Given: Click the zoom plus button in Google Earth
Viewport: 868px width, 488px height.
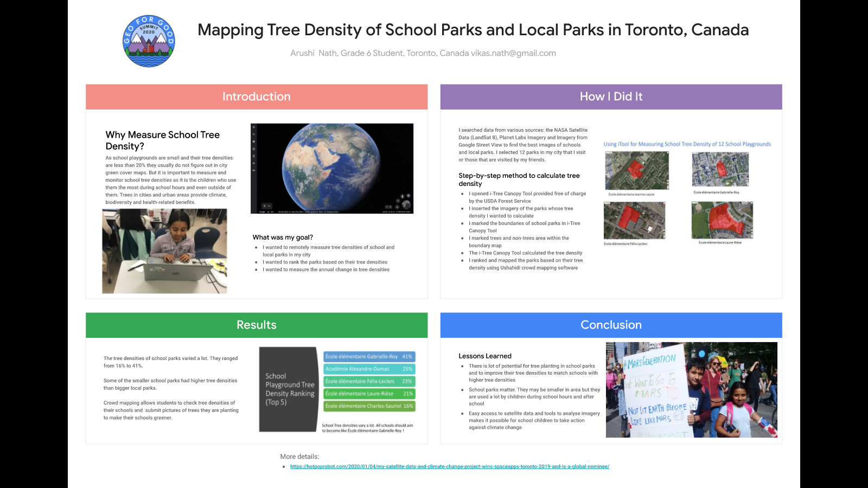Looking at the screenshot, I should coord(390,207).
